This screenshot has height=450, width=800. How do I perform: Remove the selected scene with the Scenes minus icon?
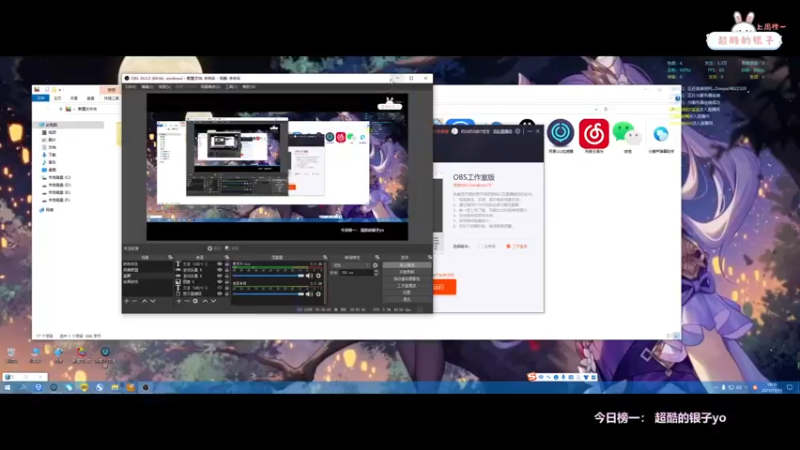135,301
